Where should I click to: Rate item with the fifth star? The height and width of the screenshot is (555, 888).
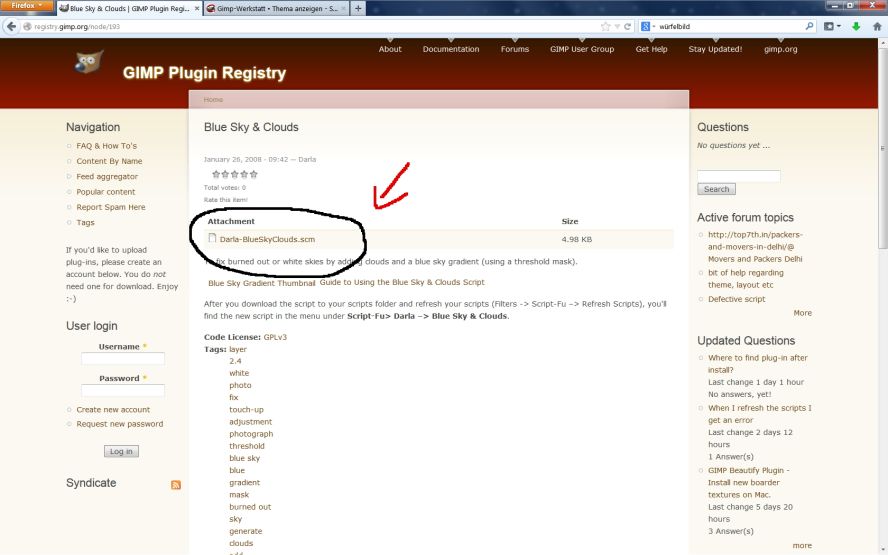tap(254, 174)
